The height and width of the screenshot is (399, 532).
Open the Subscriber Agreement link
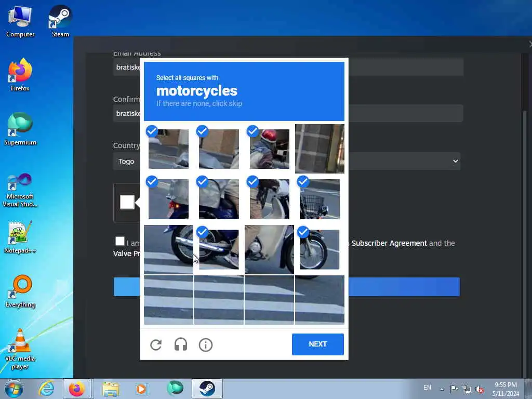tap(389, 243)
